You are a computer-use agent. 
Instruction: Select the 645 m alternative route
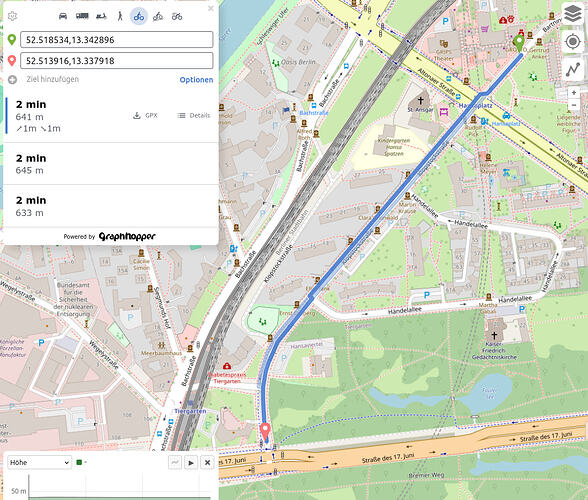click(111, 164)
